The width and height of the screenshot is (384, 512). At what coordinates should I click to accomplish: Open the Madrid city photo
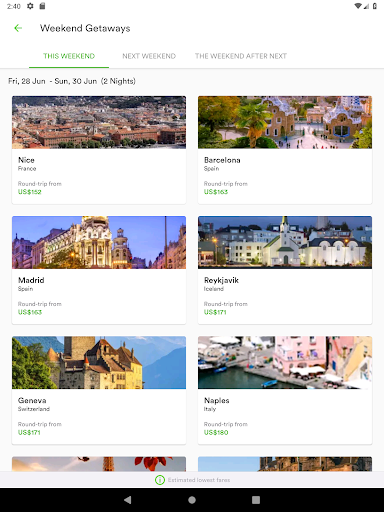point(99,242)
